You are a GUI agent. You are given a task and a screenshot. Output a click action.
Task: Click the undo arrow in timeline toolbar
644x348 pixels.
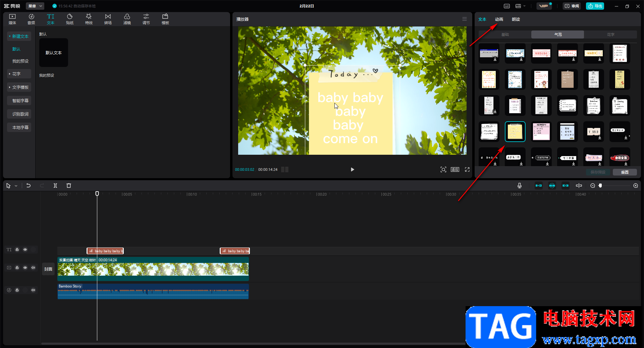coord(29,186)
